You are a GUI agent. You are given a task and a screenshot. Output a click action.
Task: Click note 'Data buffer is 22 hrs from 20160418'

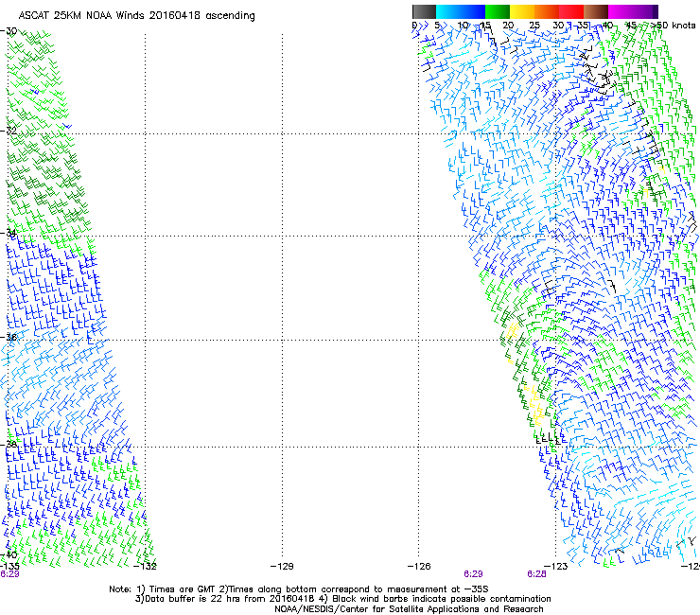[229, 599]
